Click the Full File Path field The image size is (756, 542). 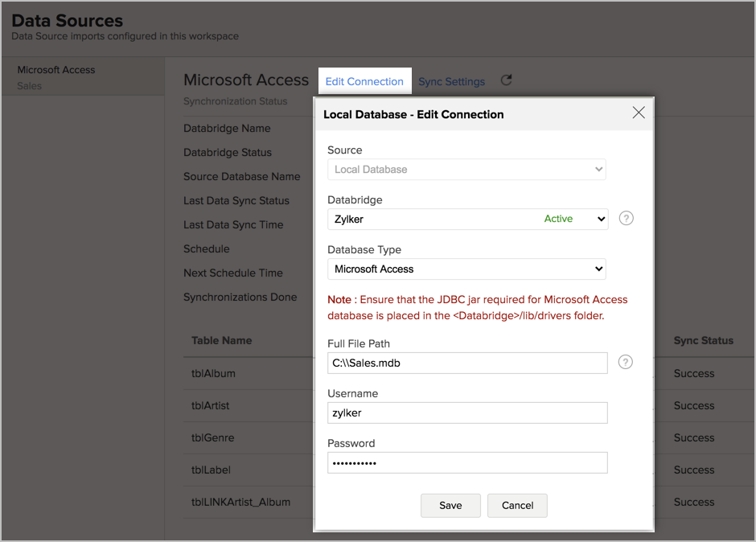click(x=467, y=363)
